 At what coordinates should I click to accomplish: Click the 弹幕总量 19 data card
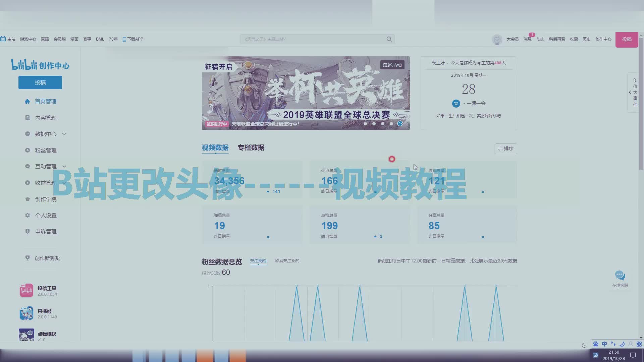[252, 225]
